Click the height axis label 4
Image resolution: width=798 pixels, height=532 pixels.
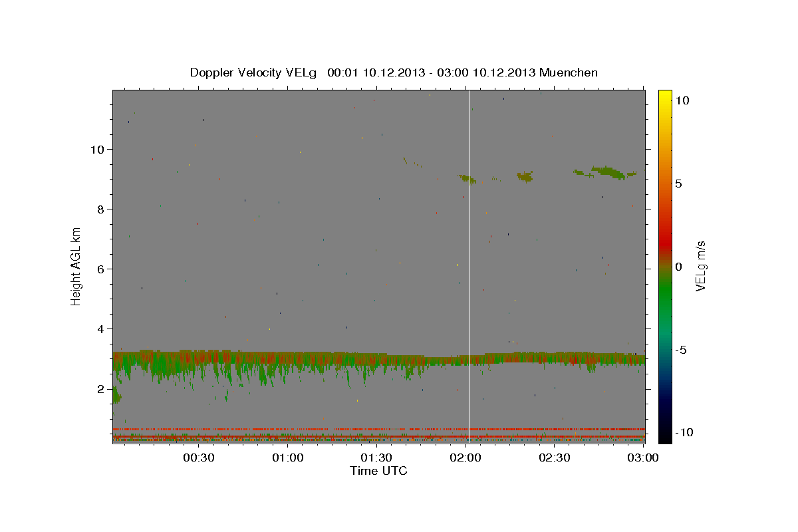click(x=100, y=329)
